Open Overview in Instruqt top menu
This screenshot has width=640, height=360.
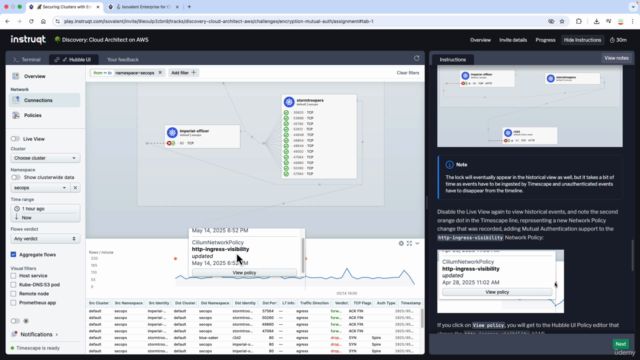[480, 40]
